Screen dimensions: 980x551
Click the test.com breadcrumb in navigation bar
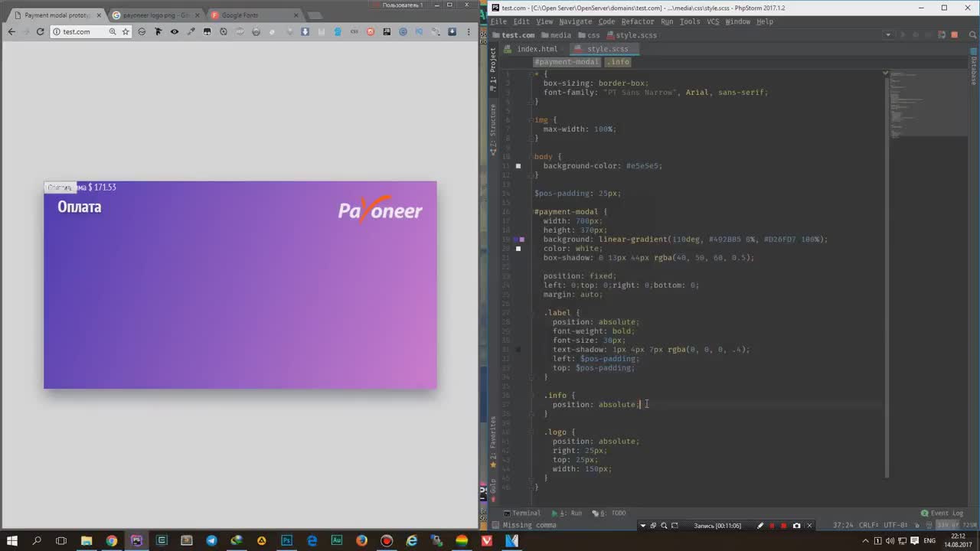point(513,35)
